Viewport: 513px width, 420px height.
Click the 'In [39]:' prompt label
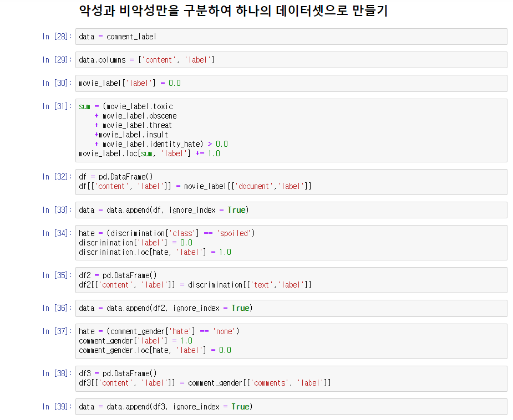click(x=57, y=407)
